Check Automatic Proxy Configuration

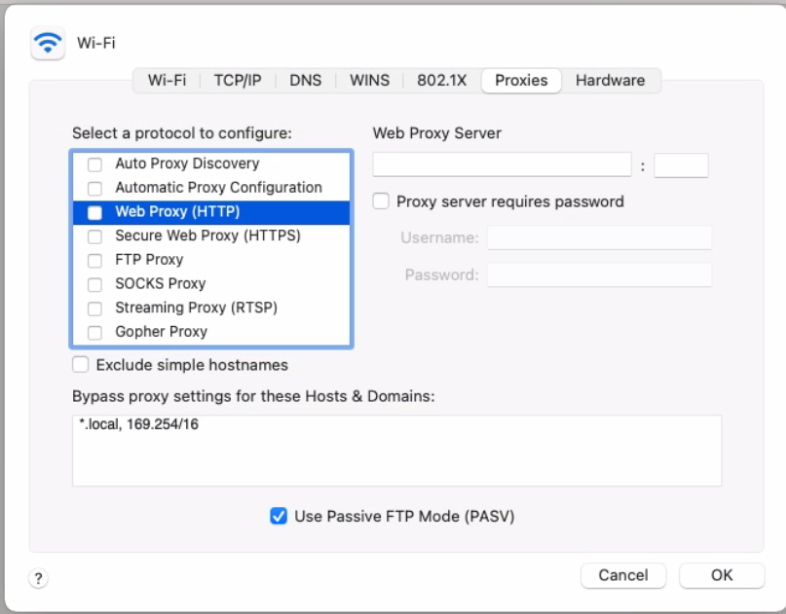pos(95,188)
